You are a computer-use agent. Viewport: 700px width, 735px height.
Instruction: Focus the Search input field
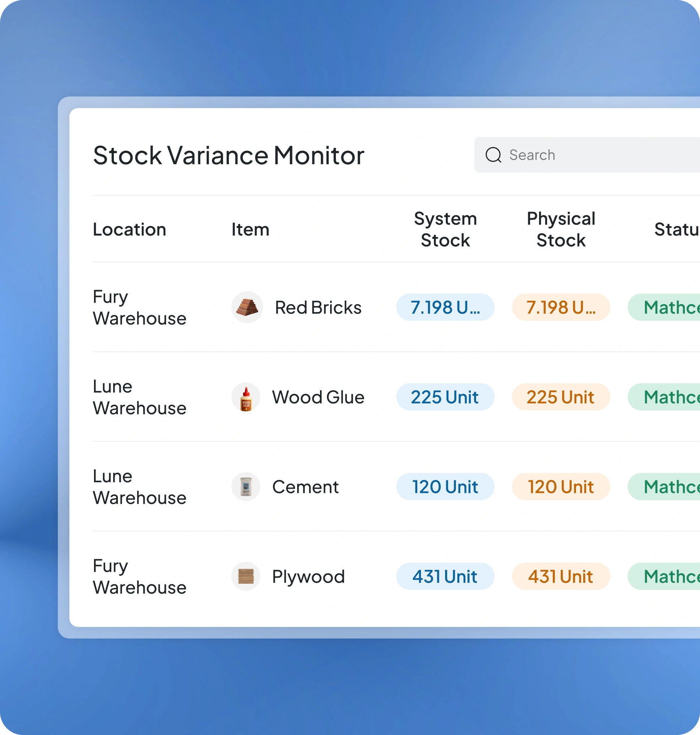coord(587,155)
